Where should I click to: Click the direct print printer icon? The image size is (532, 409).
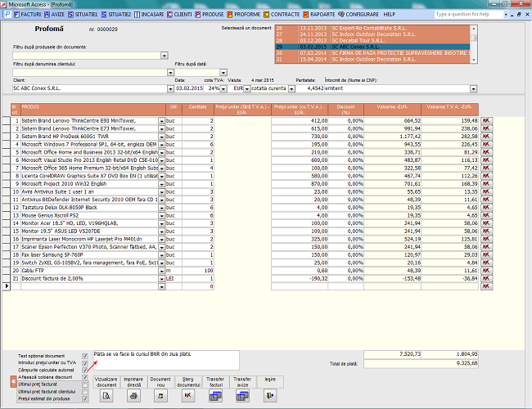click(133, 396)
